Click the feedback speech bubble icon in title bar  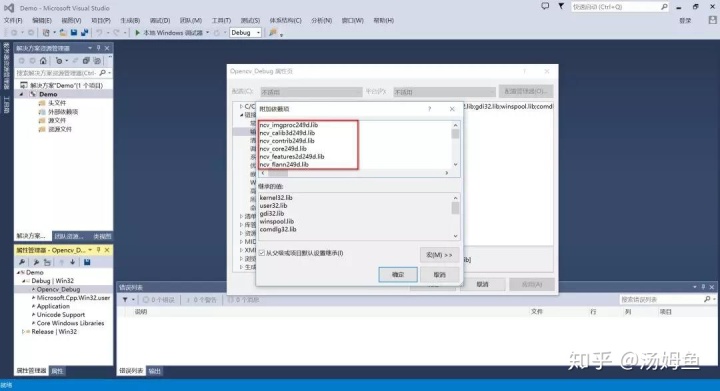[545, 6]
